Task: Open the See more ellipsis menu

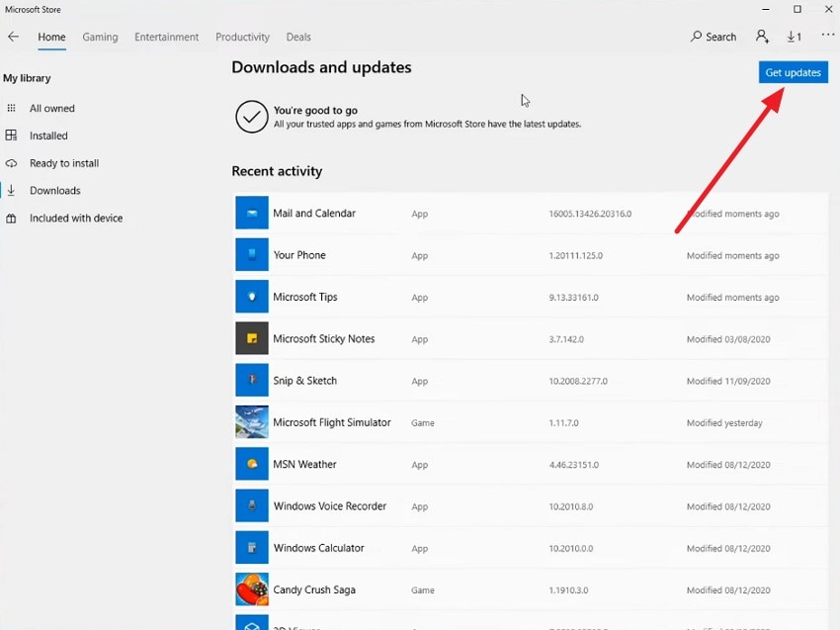Action: coord(828,36)
